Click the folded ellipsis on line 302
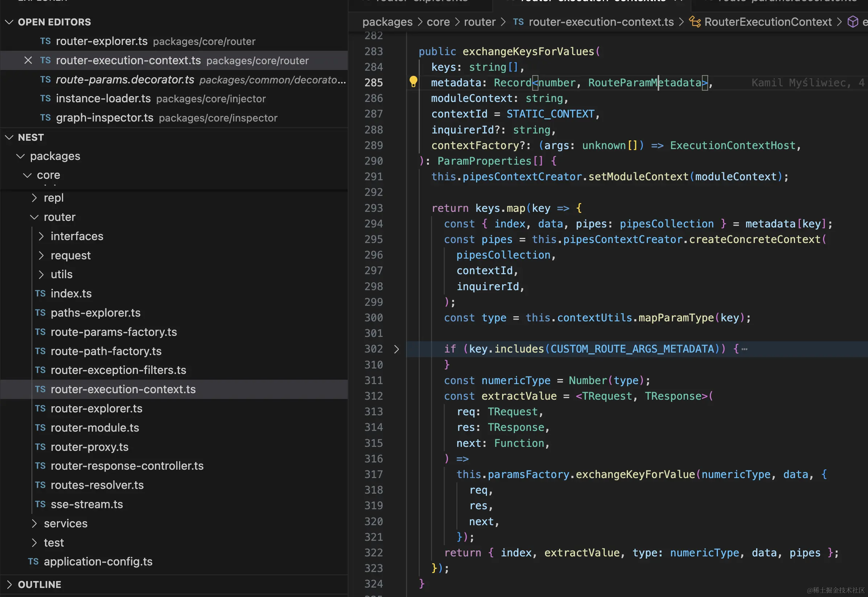 (x=744, y=349)
